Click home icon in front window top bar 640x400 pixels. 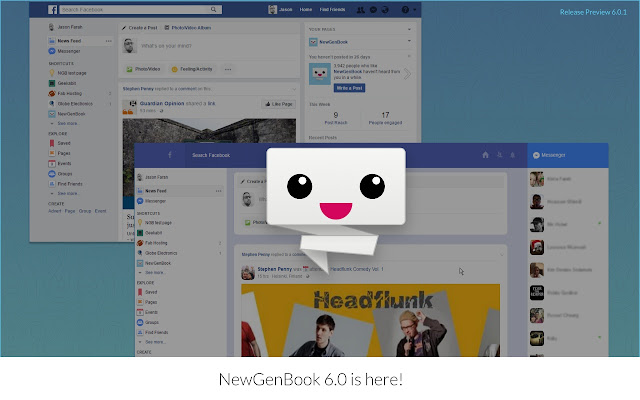485,155
